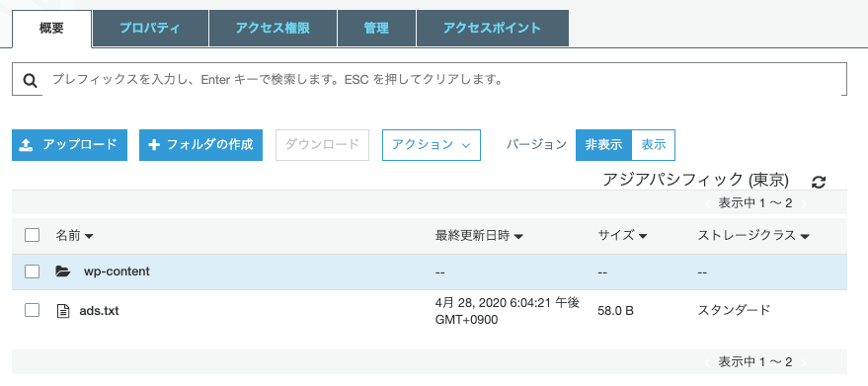Screen dimensions: 868x386
Task: Toggle the select-all checkbox in header
Action: pos(33,235)
